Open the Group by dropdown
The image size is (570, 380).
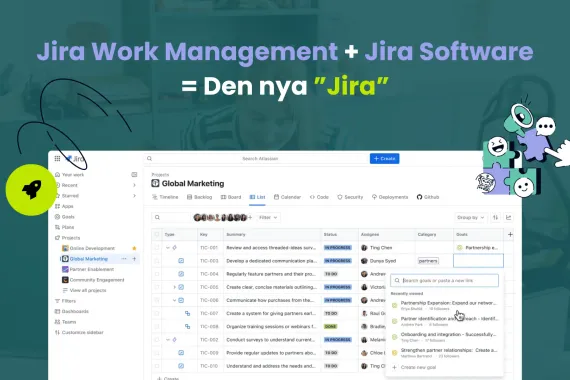coord(470,217)
